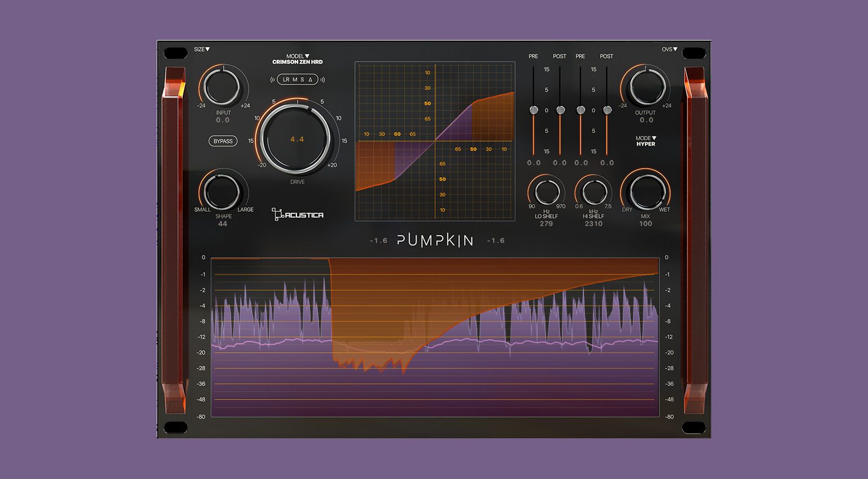
Task: Click the large Drive knob
Action: [297, 139]
